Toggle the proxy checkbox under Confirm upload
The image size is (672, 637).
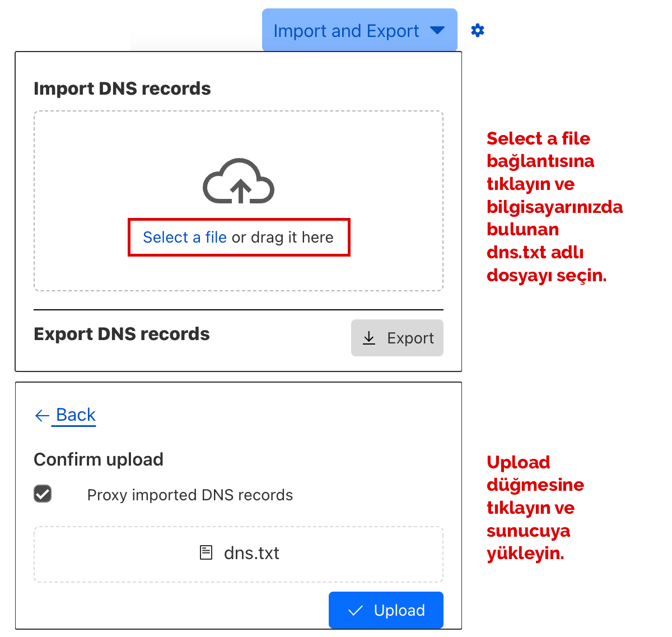tap(43, 494)
